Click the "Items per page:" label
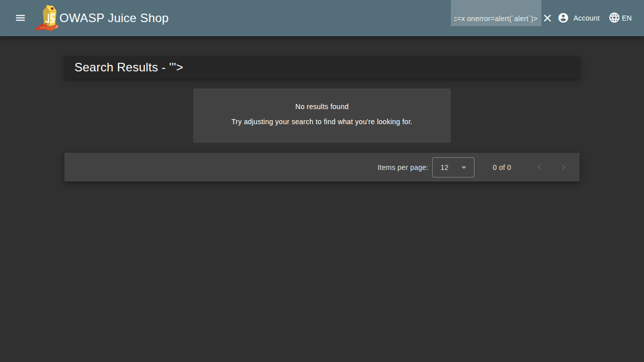Image resolution: width=644 pixels, height=362 pixels. point(403,167)
